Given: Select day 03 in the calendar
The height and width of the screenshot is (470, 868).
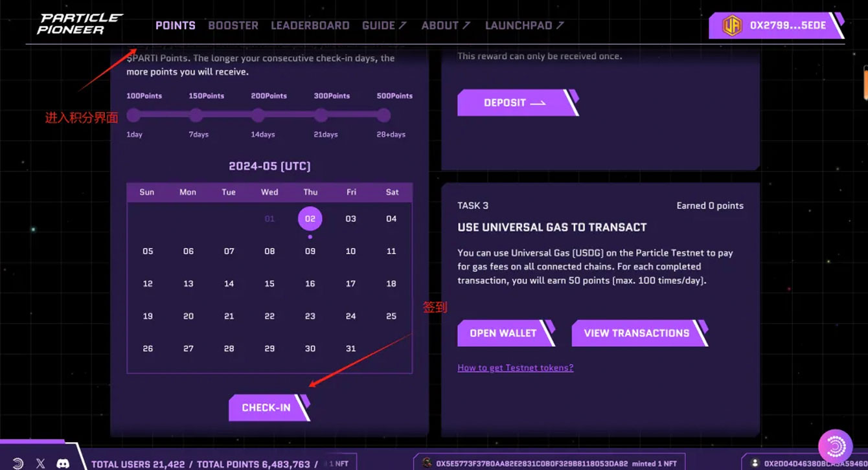Looking at the screenshot, I should (x=350, y=219).
